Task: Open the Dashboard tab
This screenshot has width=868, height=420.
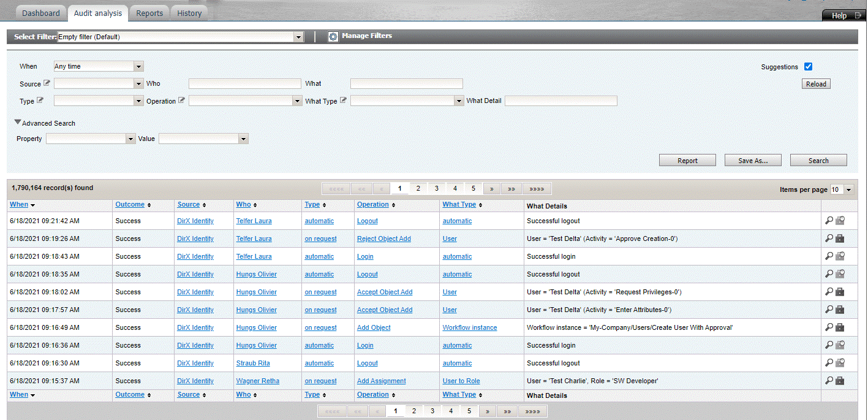Action: (41, 13)
